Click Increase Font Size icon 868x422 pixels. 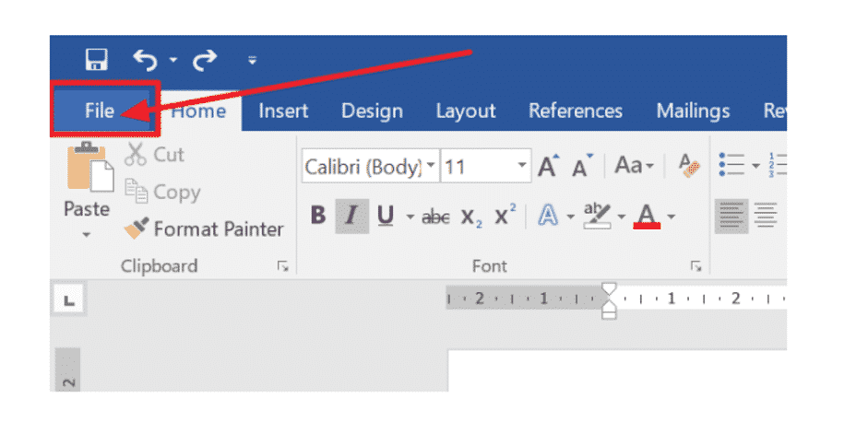549,165
